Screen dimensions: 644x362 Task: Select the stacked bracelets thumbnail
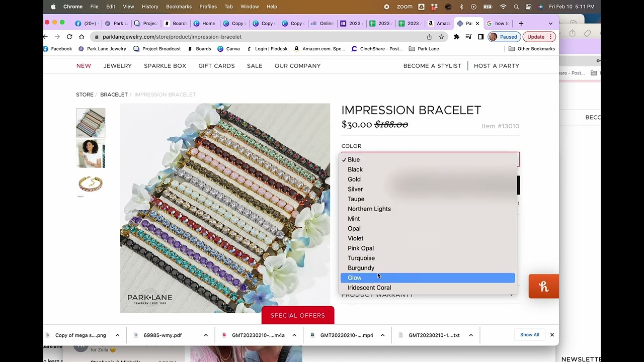click(91, 123)
